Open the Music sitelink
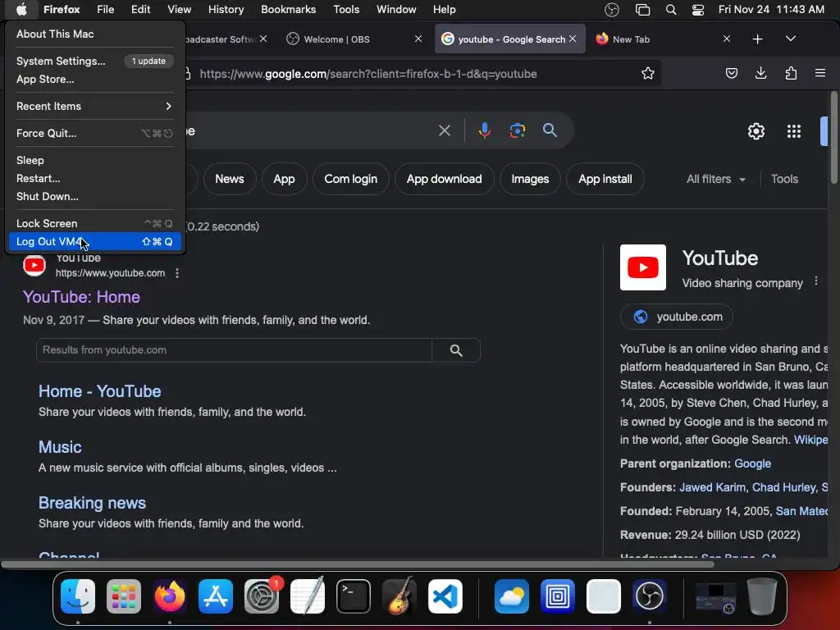This screenshot has width=840, height=630. (60, 447)
